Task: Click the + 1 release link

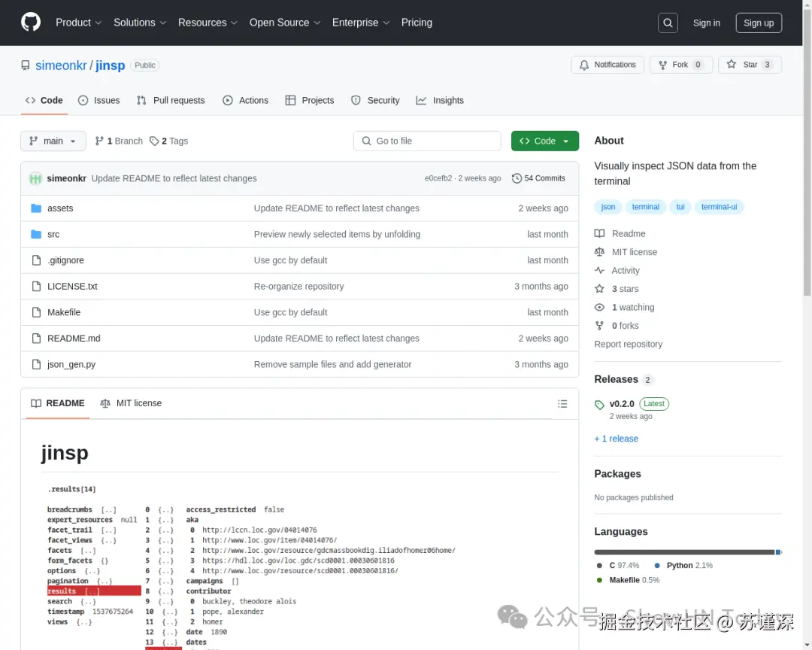Action: (x=617, y=439)
